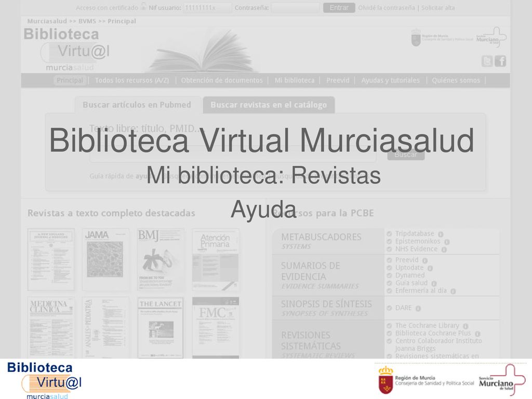Select the METABUSCADORES category block
The height and width of the screenshot is (399, 532).
[x=328, y=241]
